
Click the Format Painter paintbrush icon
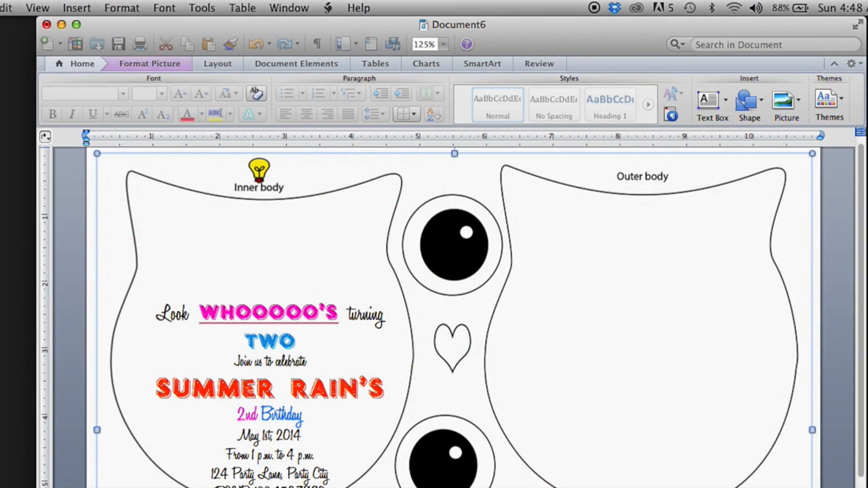point(230,44)
